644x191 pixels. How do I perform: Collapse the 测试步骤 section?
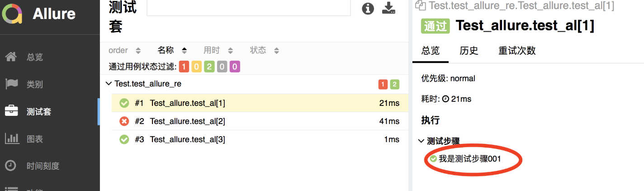click(x=421, y=141)
